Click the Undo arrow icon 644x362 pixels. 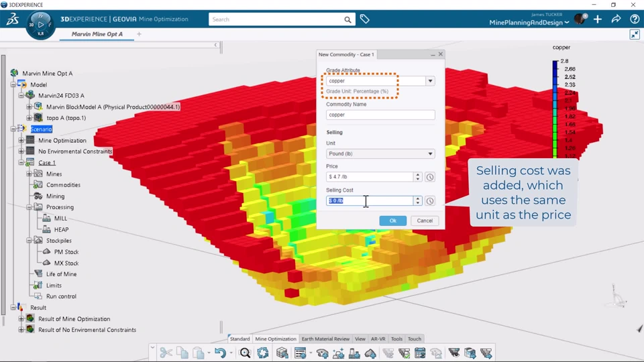coord(220,353)
